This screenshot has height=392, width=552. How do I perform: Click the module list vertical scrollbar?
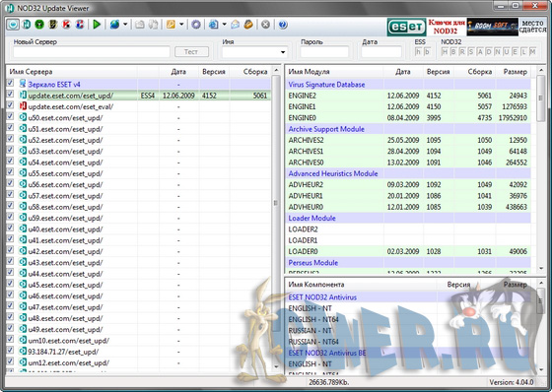pos(541,168)
